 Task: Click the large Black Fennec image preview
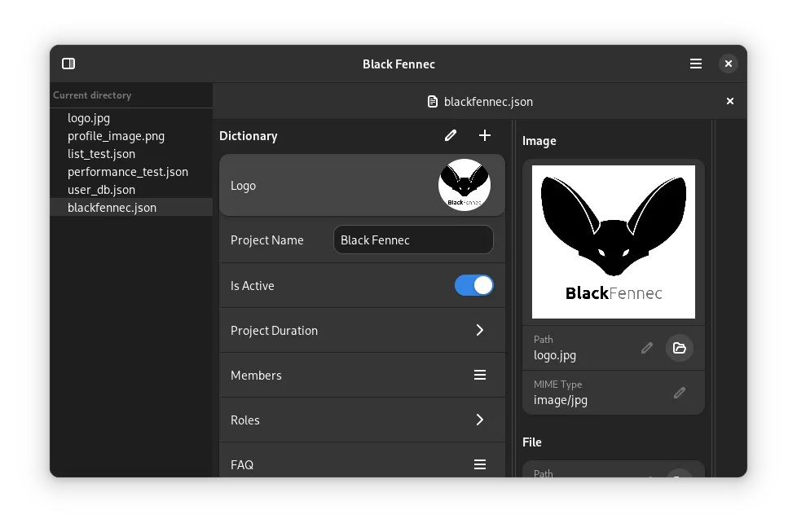[x=613, y=242]
